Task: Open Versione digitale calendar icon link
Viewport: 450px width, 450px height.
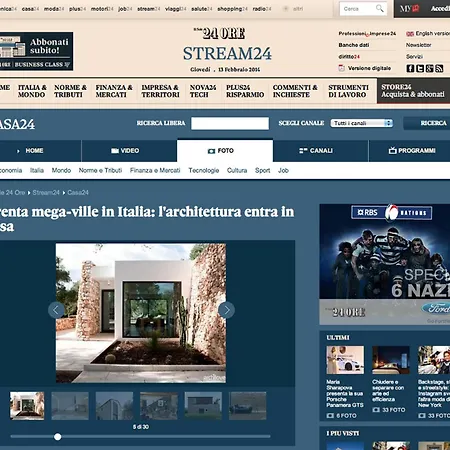Action: (342, 68)
